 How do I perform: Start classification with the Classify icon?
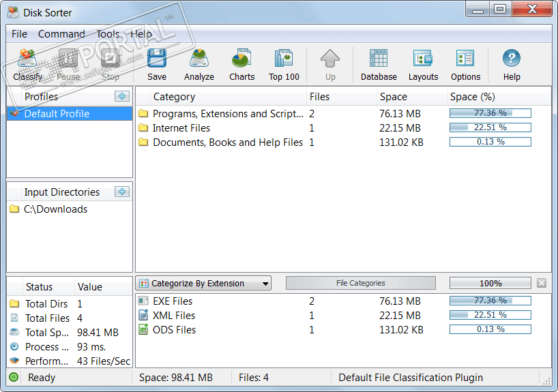[27, 59]
